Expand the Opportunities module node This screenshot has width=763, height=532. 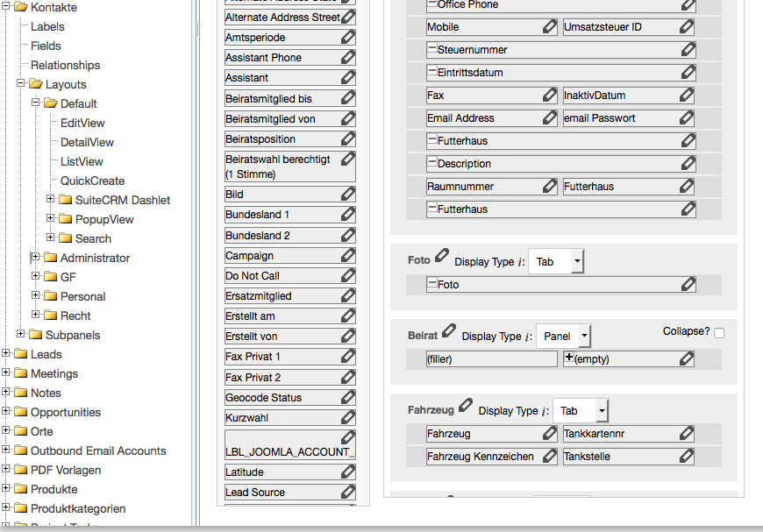[6, 411]
